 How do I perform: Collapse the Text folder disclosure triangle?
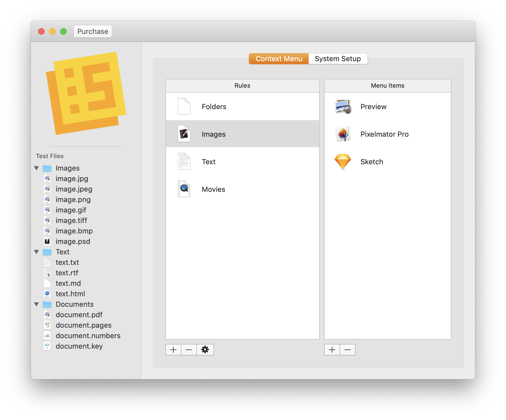36,252
